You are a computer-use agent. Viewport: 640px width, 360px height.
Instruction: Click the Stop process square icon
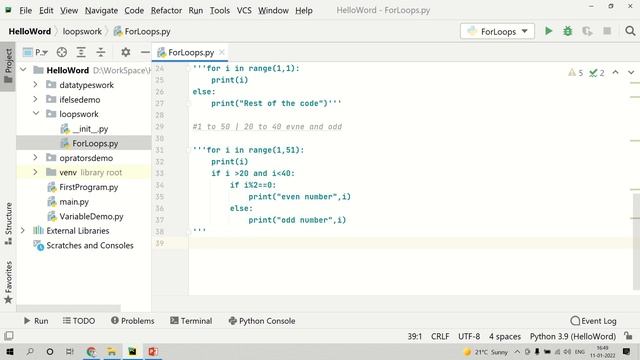pos(607,31)
